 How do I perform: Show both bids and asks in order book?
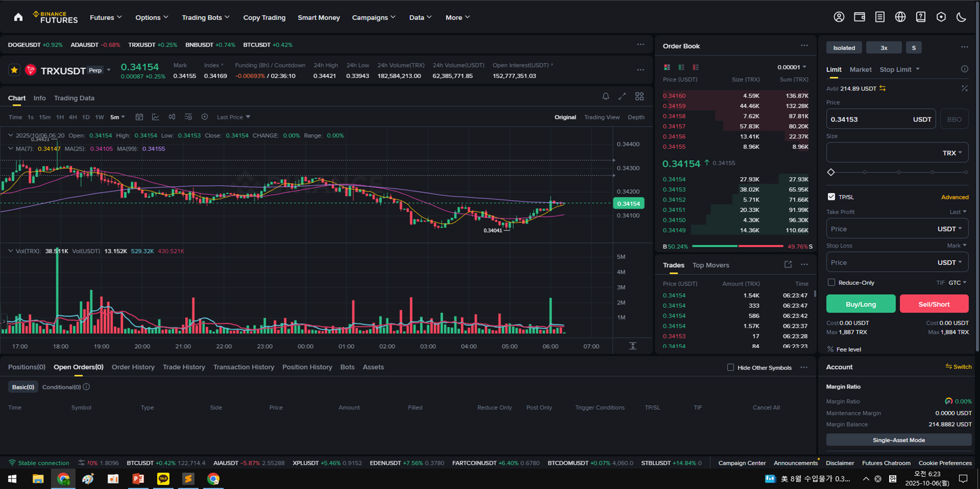667,67
